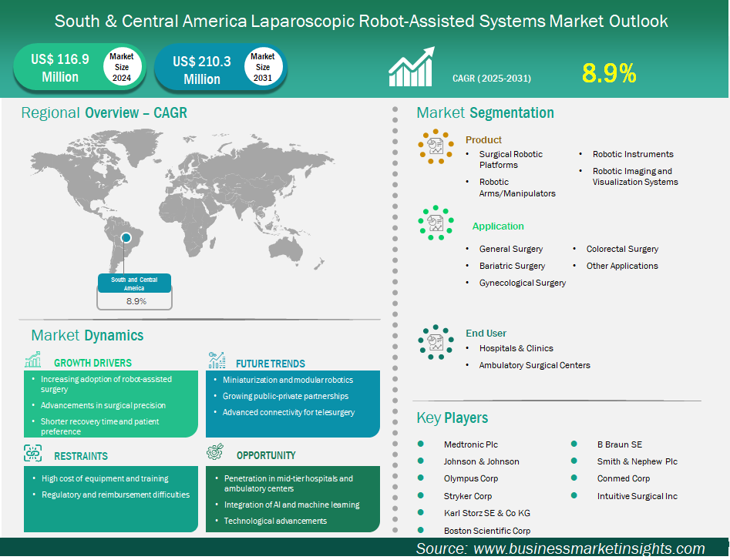Click the map location pin on South America
This screenshot has width=730, height=560.
[x=126, y=239]
